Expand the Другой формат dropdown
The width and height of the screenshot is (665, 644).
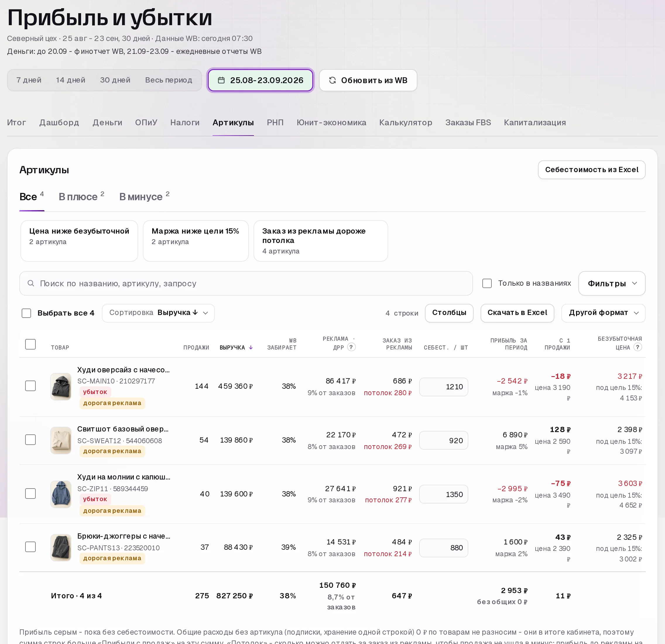pos(603,313)
